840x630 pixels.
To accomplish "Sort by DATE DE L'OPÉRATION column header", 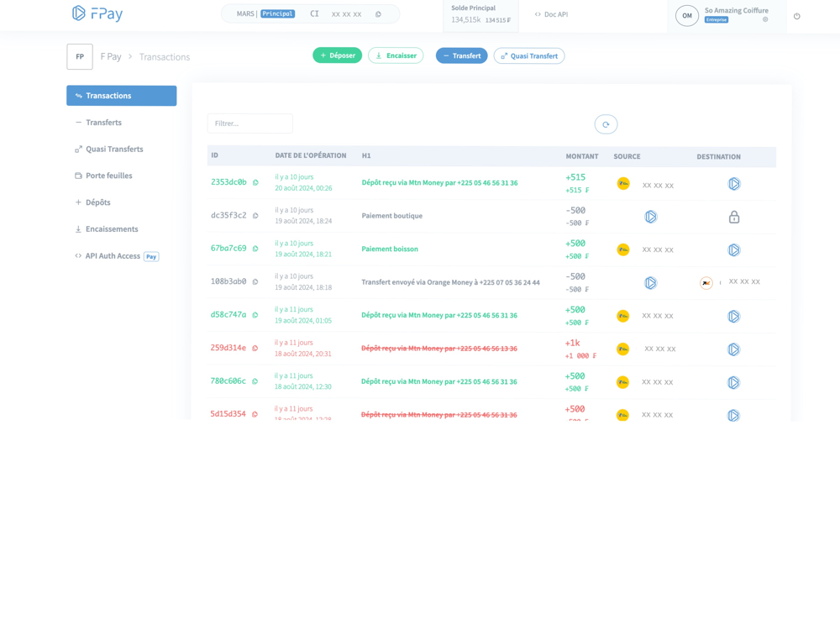I will click(311, 156).
